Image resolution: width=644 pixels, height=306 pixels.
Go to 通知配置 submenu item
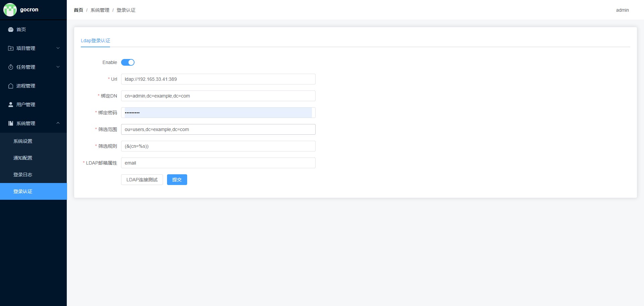(34, 158)
